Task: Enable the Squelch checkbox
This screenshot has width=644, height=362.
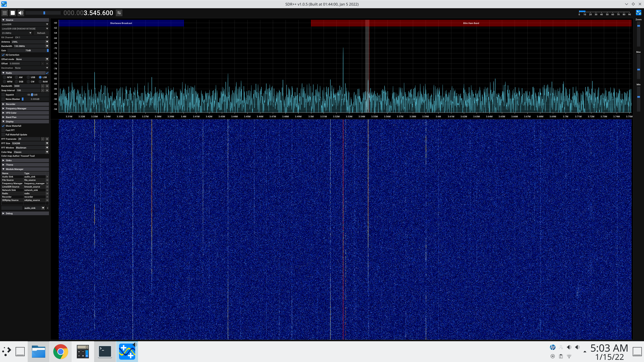Action: click(x=3, y=95)
